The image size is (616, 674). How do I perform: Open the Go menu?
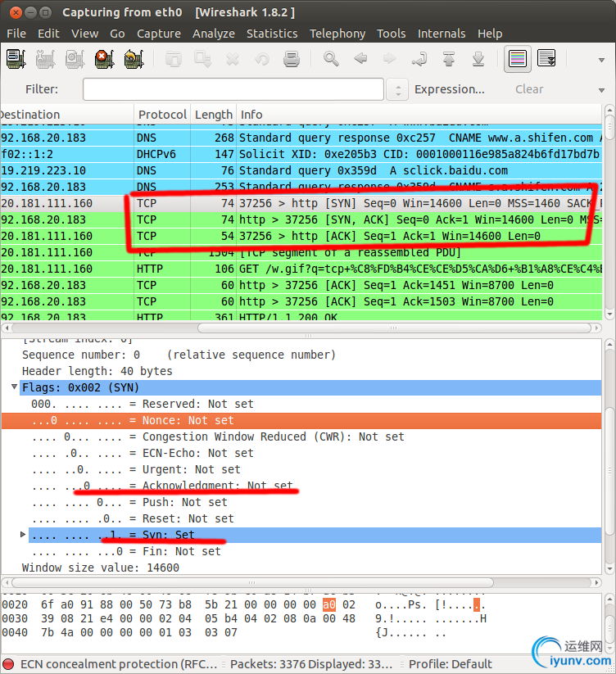pos(117,34)
